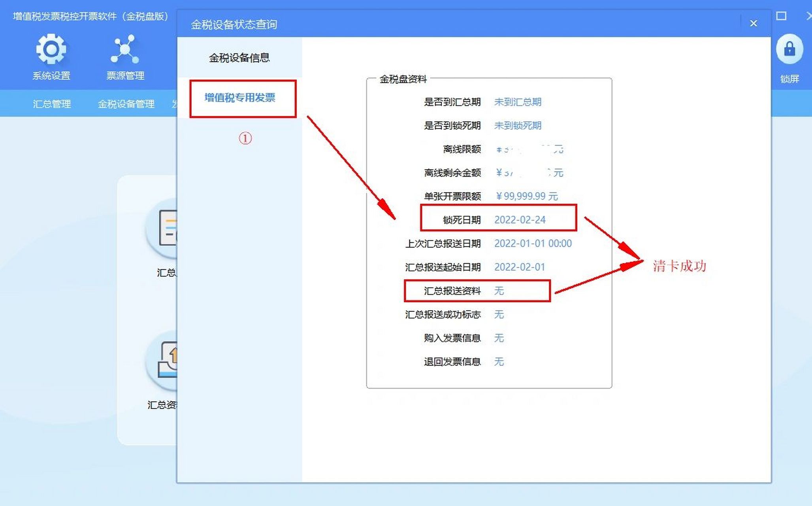Open 汇总管理 menu
812x506 pixels.
pos(52,104)
